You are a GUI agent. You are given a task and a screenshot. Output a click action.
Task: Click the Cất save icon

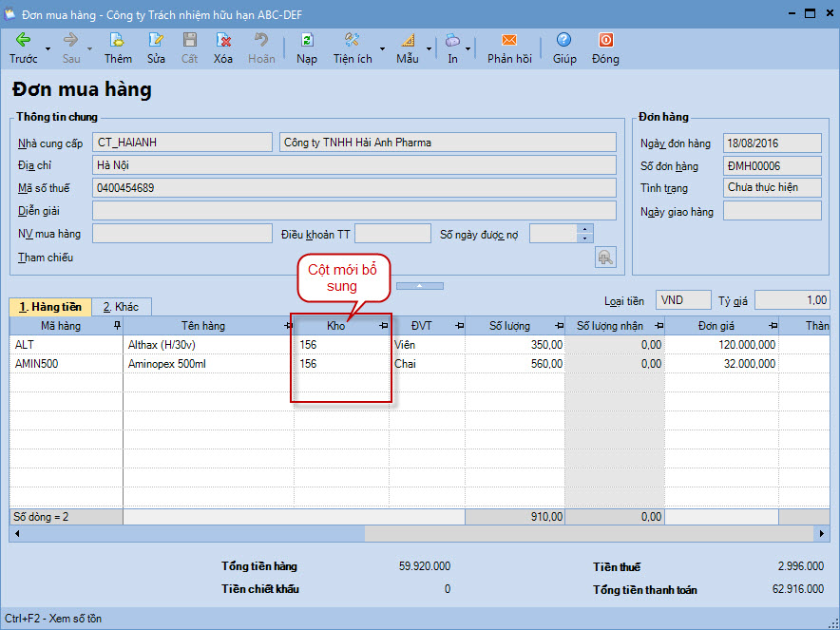pos(190,40)
